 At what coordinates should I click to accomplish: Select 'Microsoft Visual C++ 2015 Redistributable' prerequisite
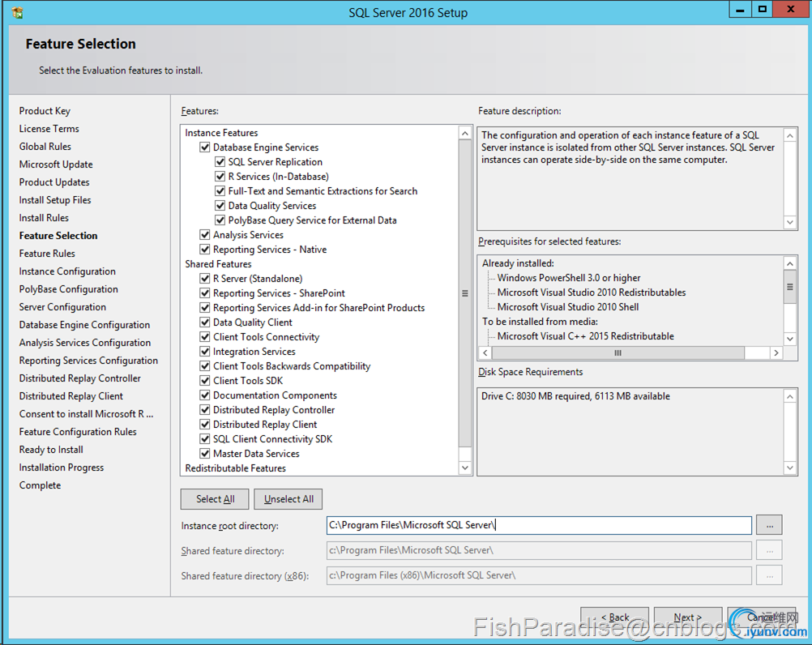[586, 336]
